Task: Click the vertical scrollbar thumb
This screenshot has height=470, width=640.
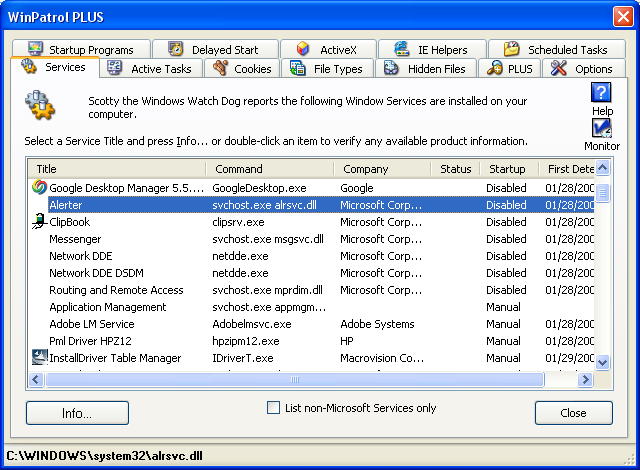Action: tap(602, 193)
